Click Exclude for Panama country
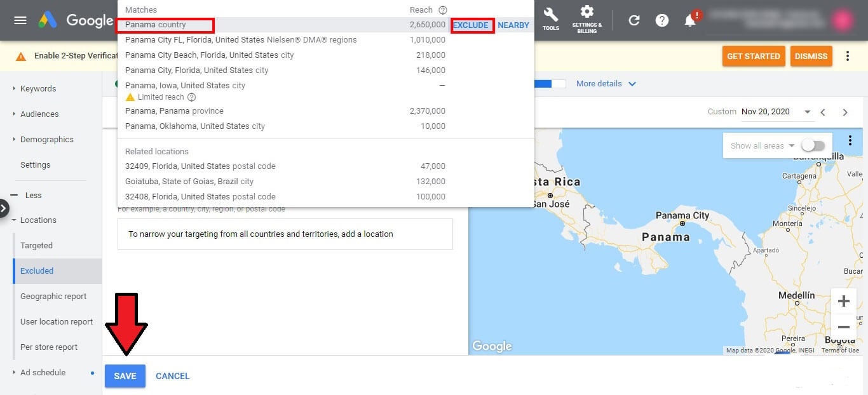868x395 pixels. click(x=471, y=25)
